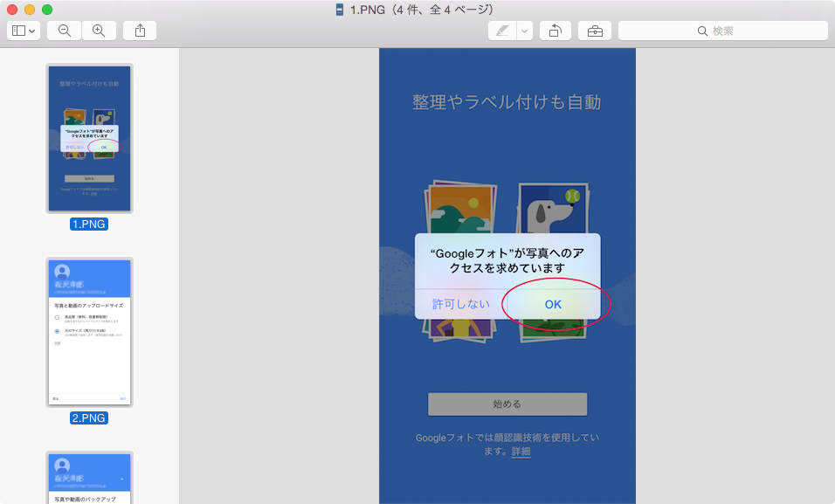
Task: Zoom in on the image
Action: (99, 31)
